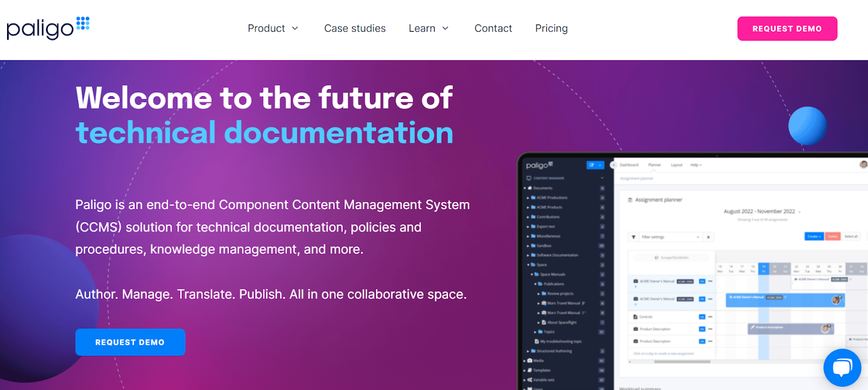The image size is (868, 390).
Task: Click the Controls document row
Action: coord(672,317)
